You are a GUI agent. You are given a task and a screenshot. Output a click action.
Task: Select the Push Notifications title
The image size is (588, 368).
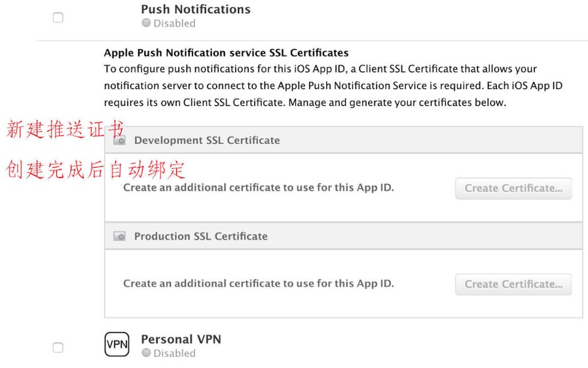click(x=196, y=10)
